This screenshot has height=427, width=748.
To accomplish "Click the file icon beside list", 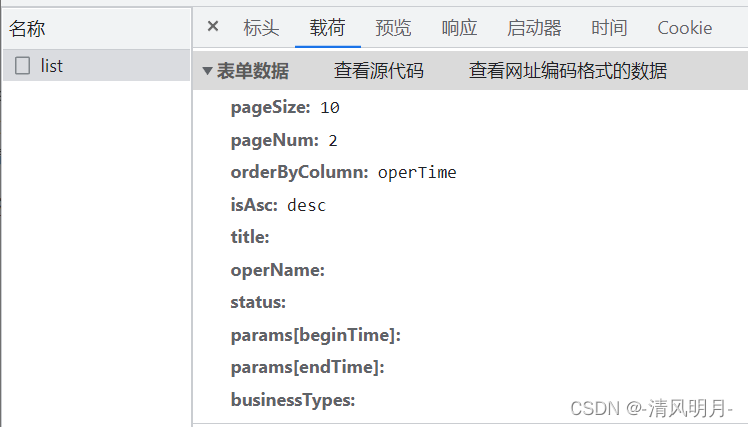I will (22, 66).
